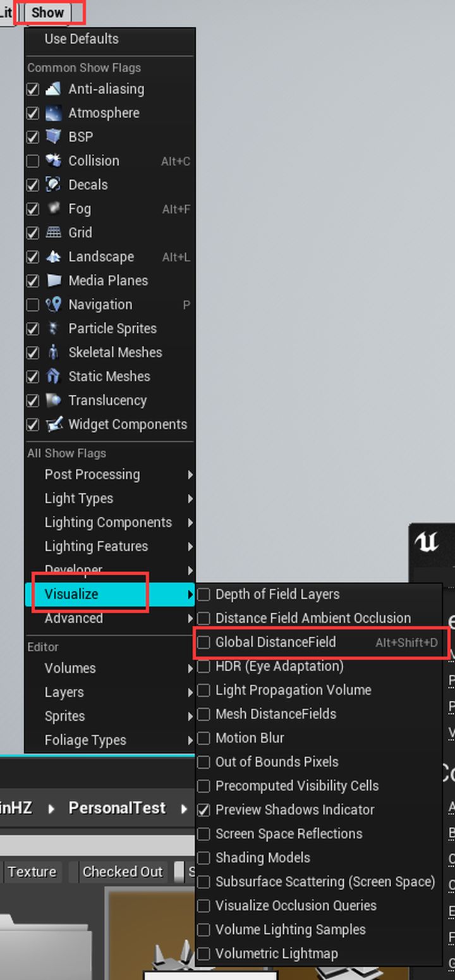The width and height of the screenshot is (455, 980).
Task: Uncheck the Grid show flag checkbox
Action: coord(33,233)
